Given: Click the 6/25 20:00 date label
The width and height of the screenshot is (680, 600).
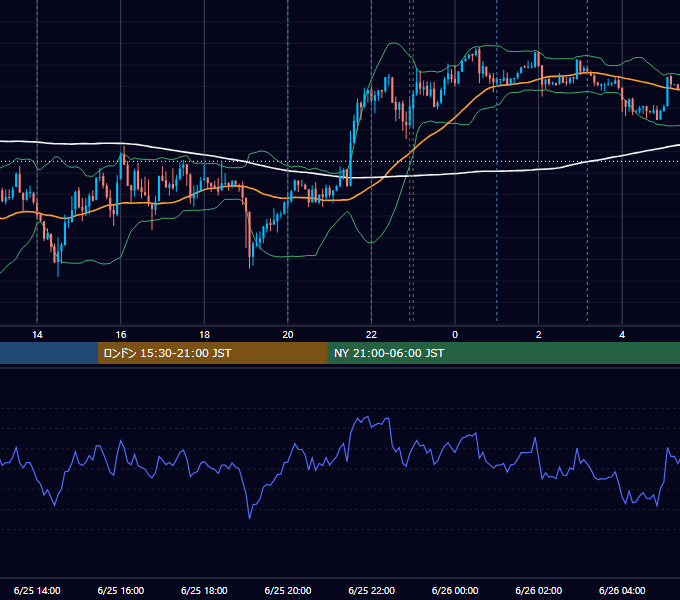Looking at the screenshot, I should [288, 590].
